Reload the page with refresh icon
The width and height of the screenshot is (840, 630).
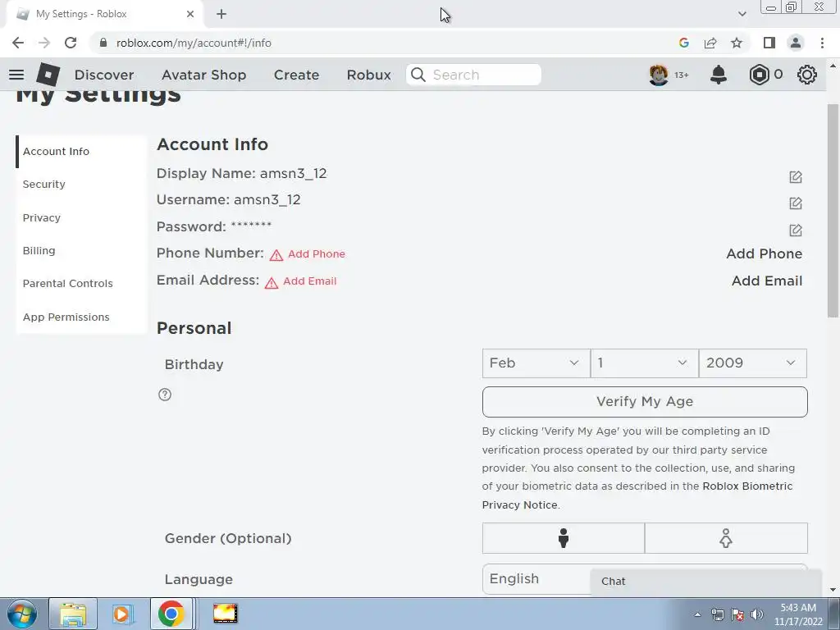click(x=71, y=43)
